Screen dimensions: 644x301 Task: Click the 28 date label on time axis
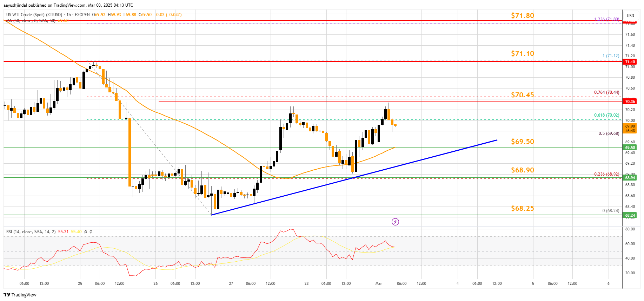click(x=306, y=283)
